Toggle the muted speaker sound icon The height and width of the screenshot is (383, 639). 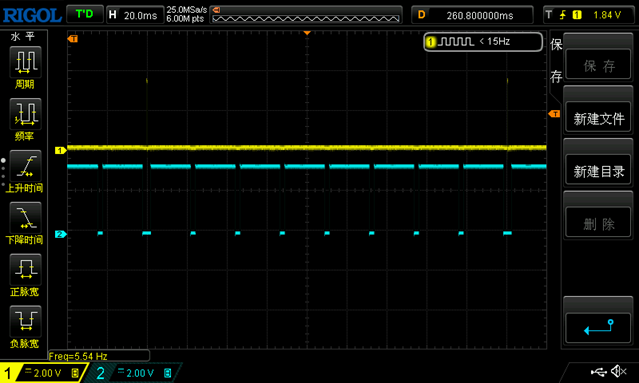click(619, 371)
